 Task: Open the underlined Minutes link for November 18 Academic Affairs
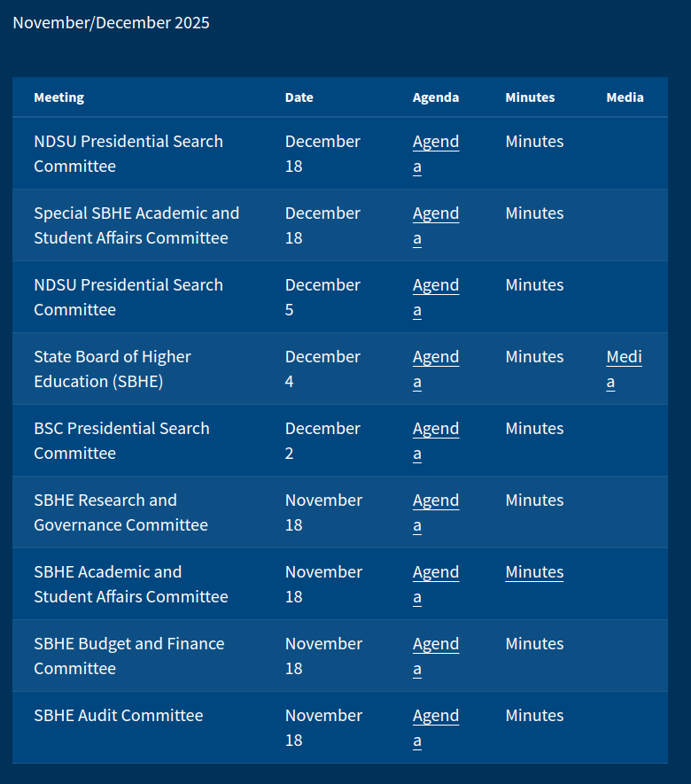click(x=534, y=572)
